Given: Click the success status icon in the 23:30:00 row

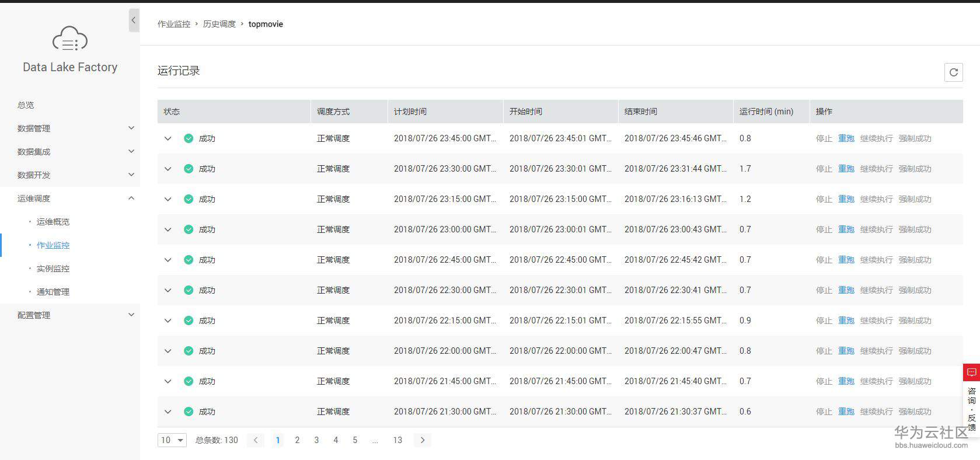Looking at the screenshot, I should (189, 169).
